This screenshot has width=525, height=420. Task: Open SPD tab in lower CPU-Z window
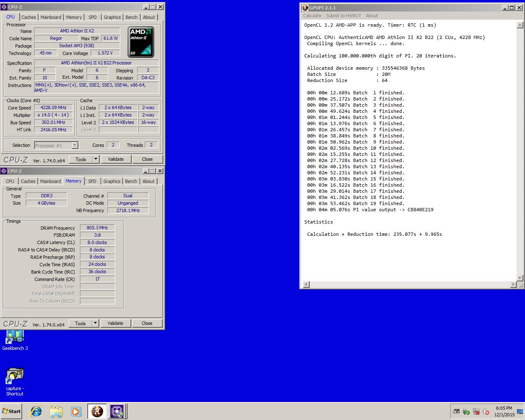(92, 181)
